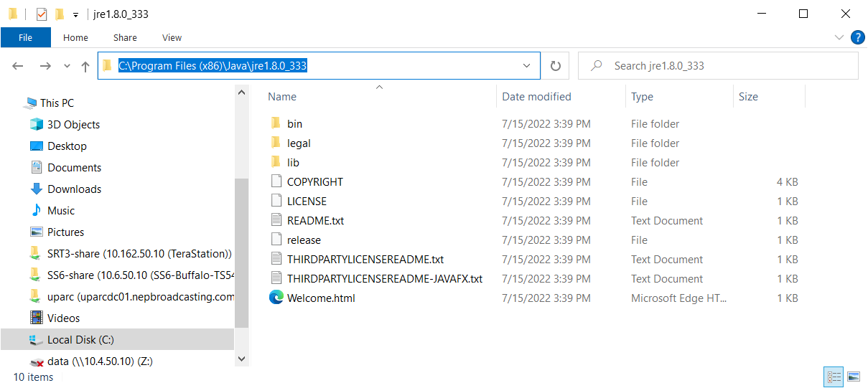
Task: Switch to the Home ribbon tab
Action: [x=75, y=37]
